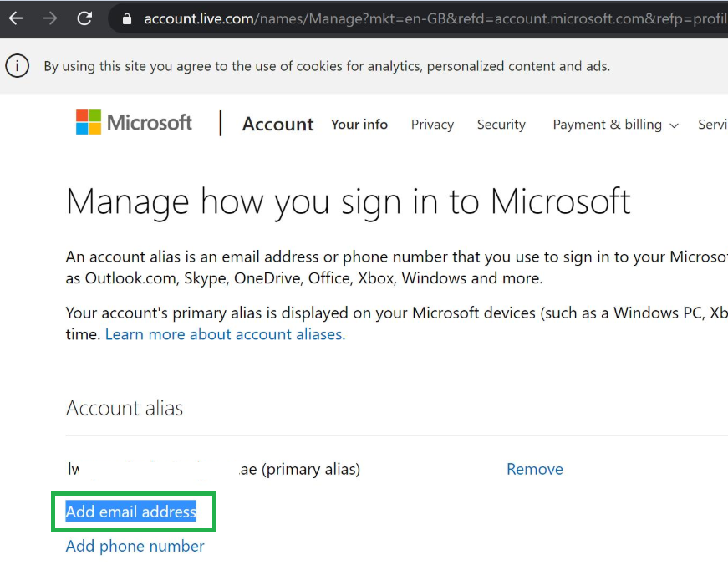Click Add phone number link
Viewport: 728px width, 565px height.
135,546
